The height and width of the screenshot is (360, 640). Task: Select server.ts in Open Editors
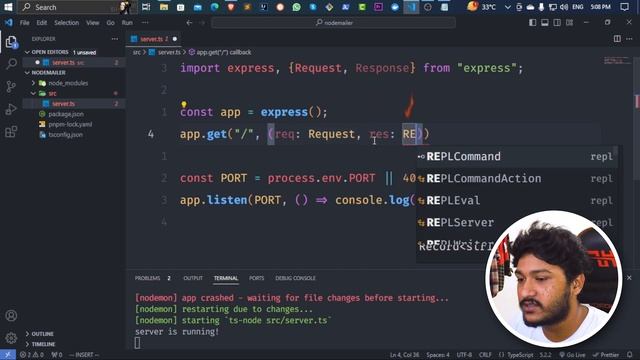(75, 62)
